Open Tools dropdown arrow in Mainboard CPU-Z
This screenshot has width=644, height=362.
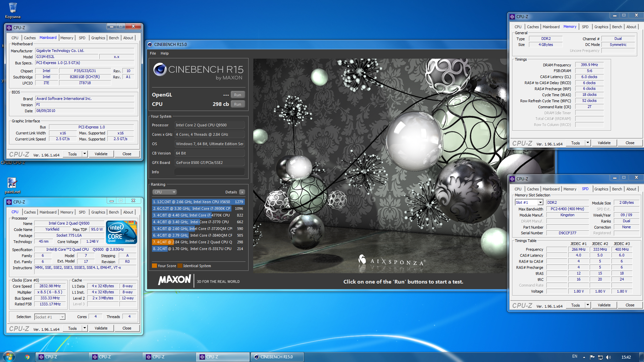tap(85, 154)
